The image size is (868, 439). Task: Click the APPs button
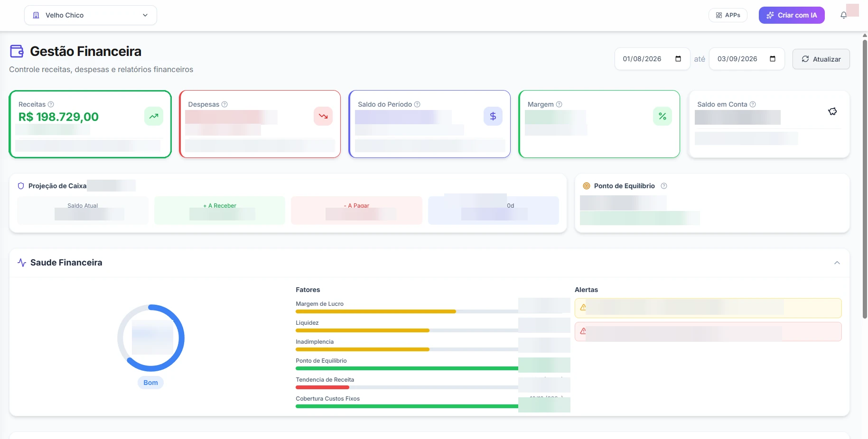[728, 15]
